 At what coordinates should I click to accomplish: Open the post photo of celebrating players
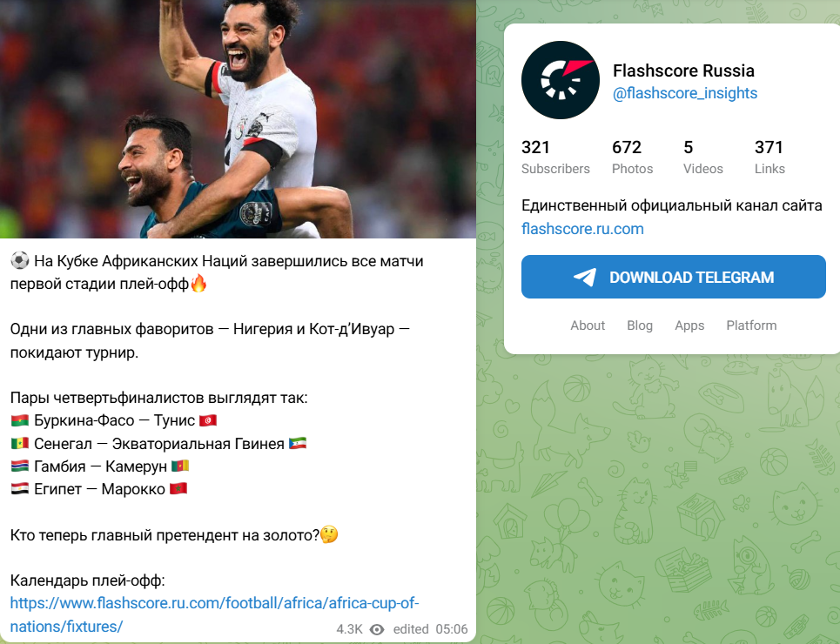(238, 119)
